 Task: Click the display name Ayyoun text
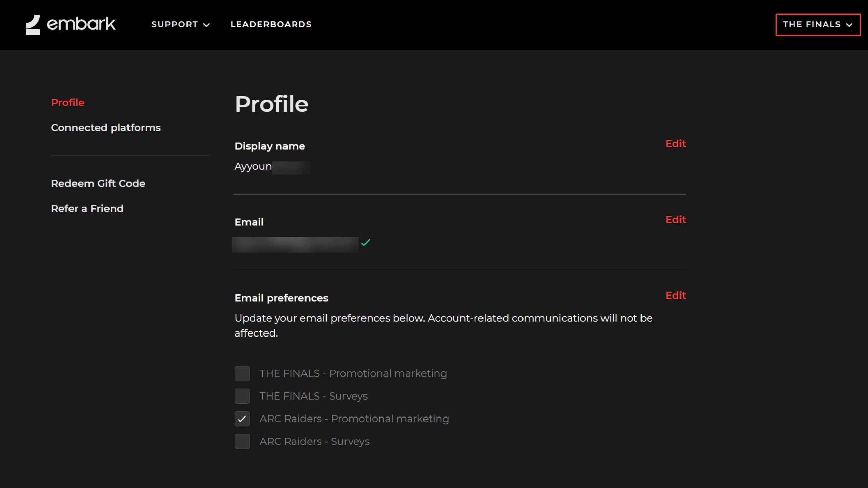click(253, 166)
